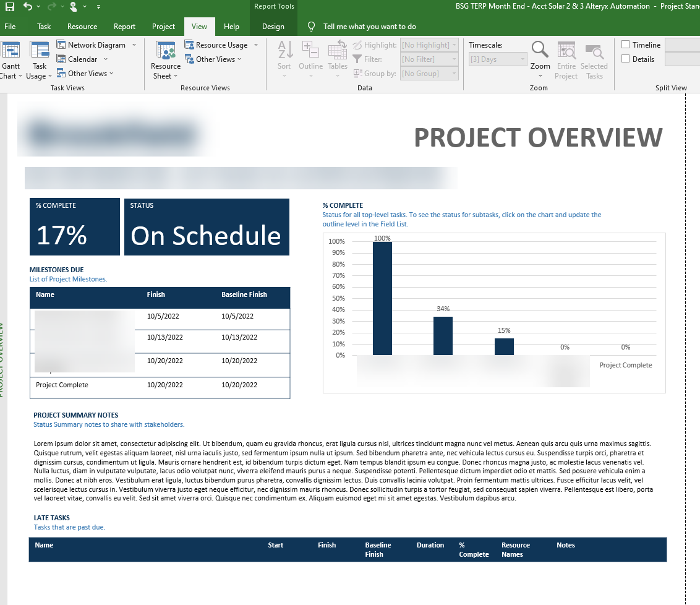
Task: Switch to the Resource ribbon tab
Action: (82, 27)
